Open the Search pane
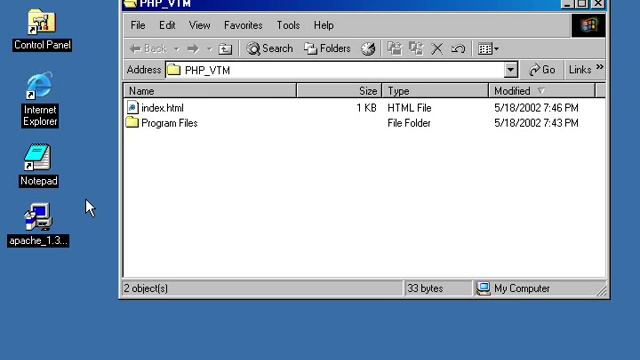The height and width of the screenshot is (360, 640). [x=270, y=49]
